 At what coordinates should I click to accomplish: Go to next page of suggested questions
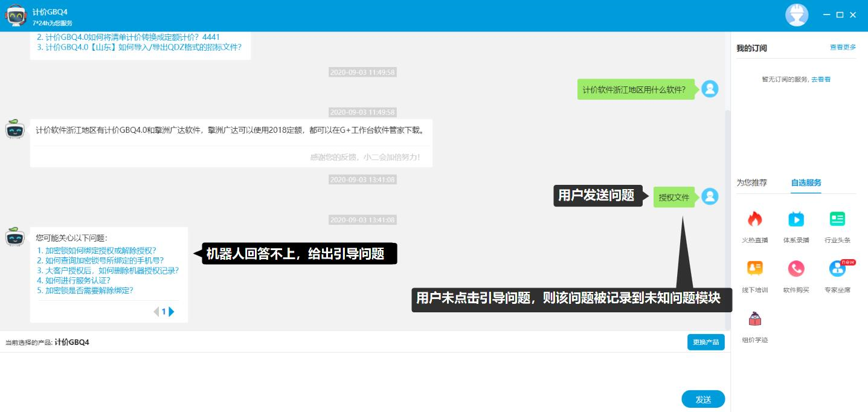tap(172, 312)
